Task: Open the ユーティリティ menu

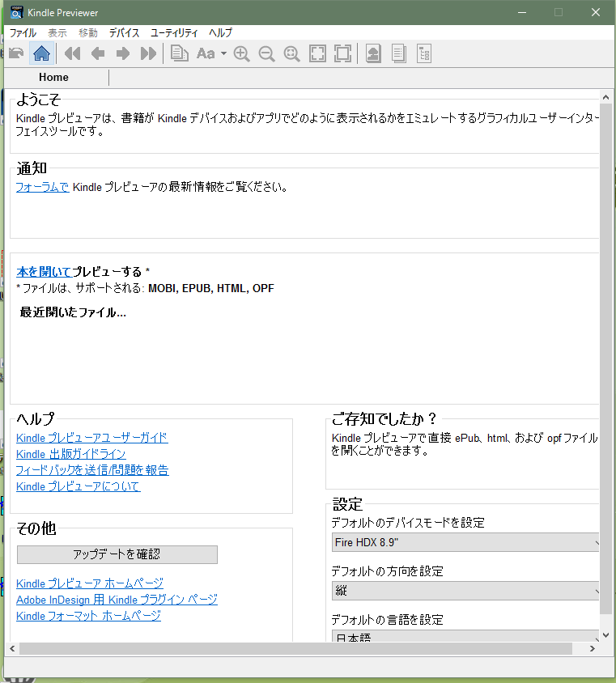Action: [x=174, y=33]
